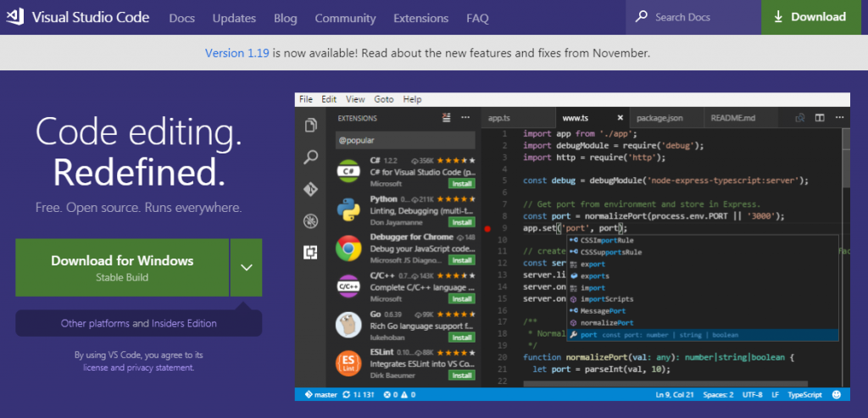Switch to the app.ts tab
Screen dimensions: 868x418
(x=518, y=118)
